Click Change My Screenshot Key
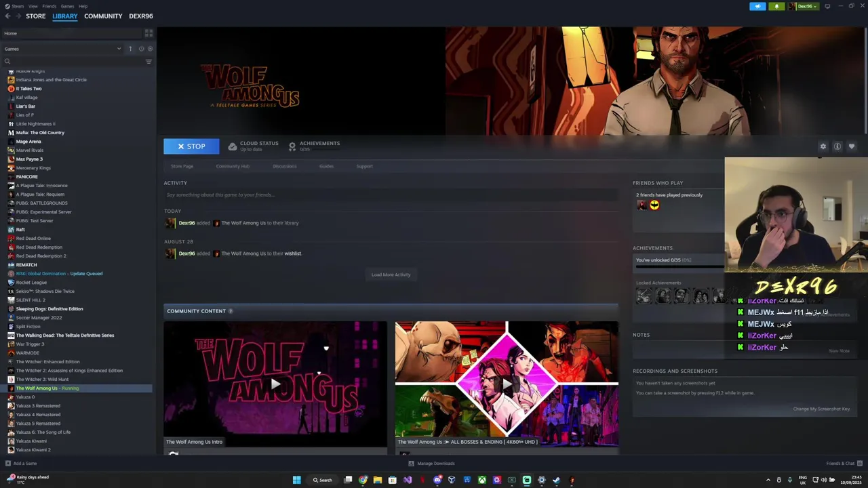 click(821, 409)
